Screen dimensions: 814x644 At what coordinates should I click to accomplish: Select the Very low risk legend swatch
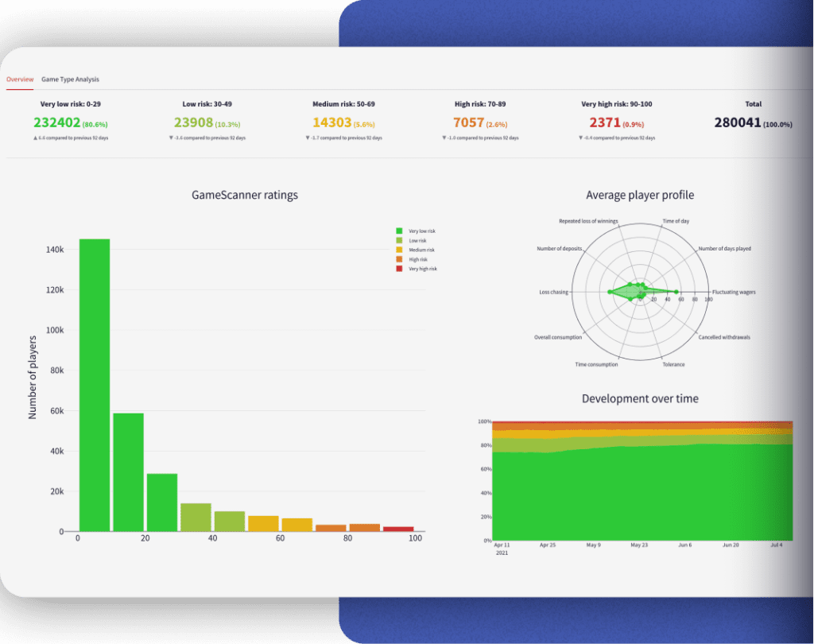pos(399,231)
